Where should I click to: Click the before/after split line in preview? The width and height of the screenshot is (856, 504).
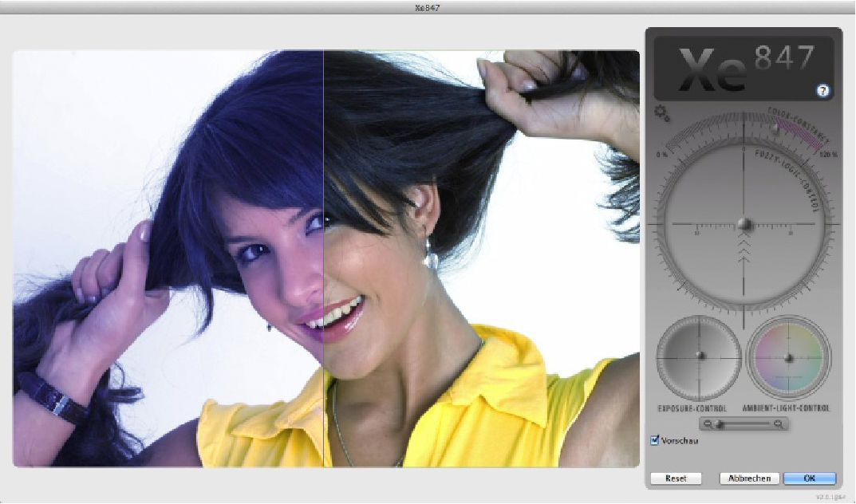coord(324,258)
